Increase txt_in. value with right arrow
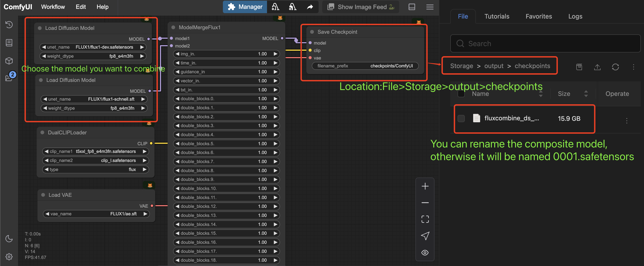 pyautogui.click(x=276, y=90)
